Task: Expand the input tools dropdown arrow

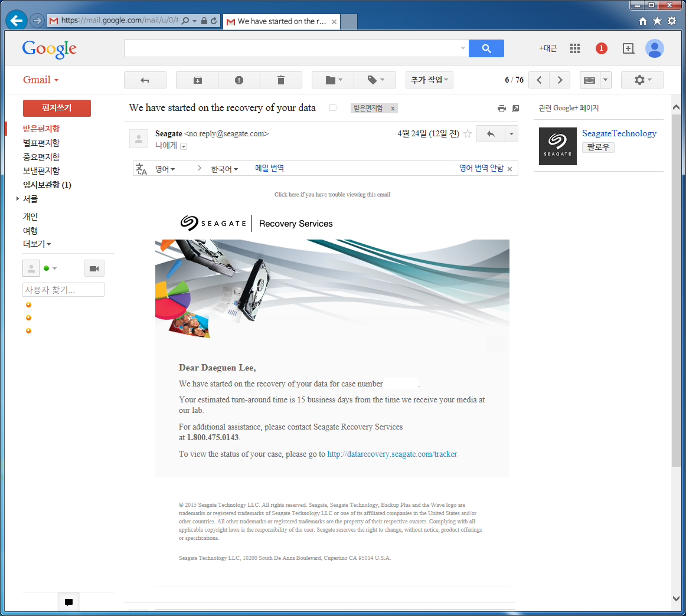Action: 606,80
